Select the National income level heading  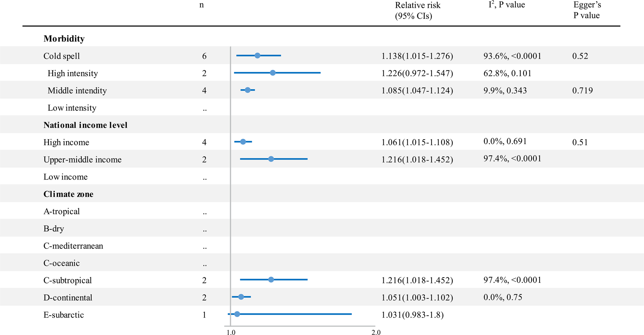(85, 125)
